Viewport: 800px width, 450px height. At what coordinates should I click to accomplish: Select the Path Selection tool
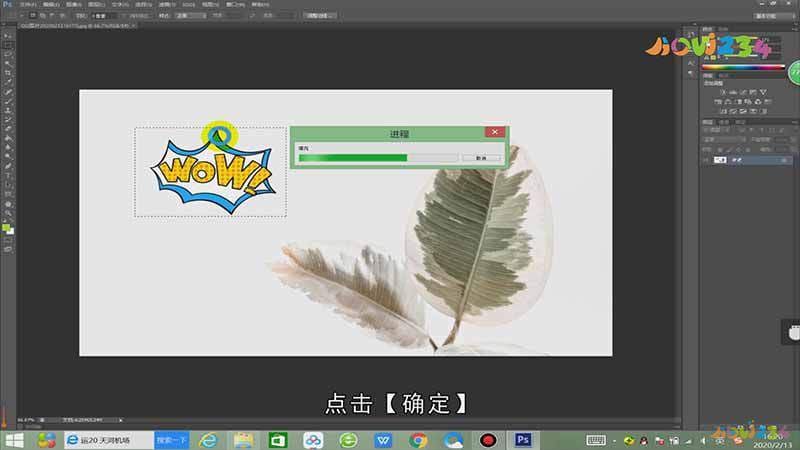click(8, 185)
